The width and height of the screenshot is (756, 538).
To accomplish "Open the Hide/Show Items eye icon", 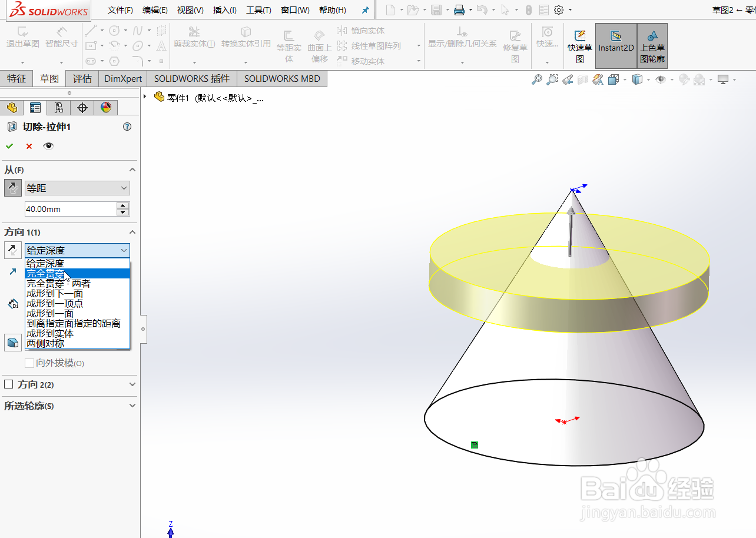I will click(660, 79).
